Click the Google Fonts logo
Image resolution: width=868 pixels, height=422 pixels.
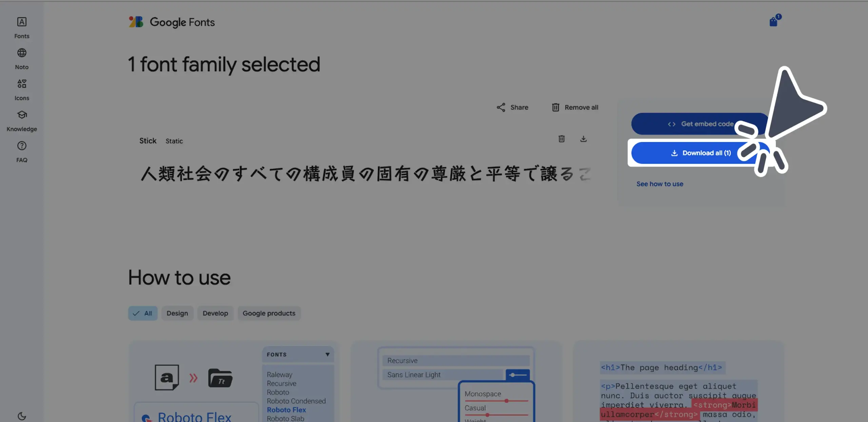click(172, 22)
